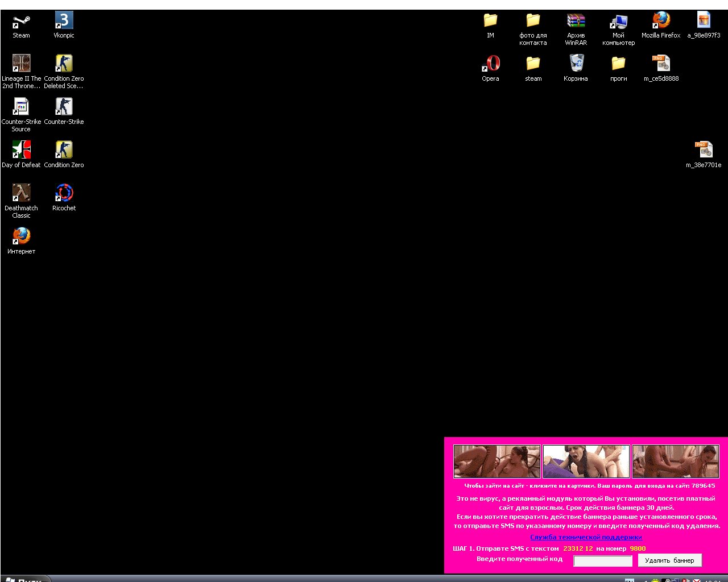Click the leftmost picture in the pink banner

[x=497, y=461]
